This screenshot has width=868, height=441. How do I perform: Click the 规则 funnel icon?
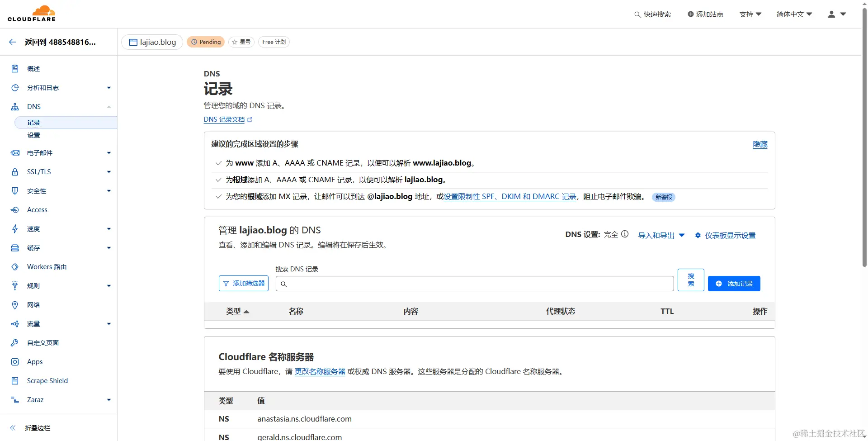tap(15, 286)
